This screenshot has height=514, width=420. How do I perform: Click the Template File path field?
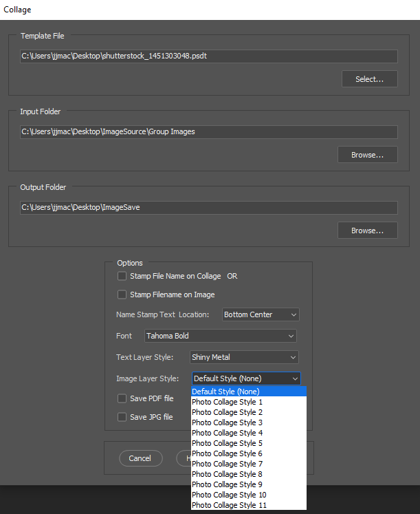(x=208, y=56)
